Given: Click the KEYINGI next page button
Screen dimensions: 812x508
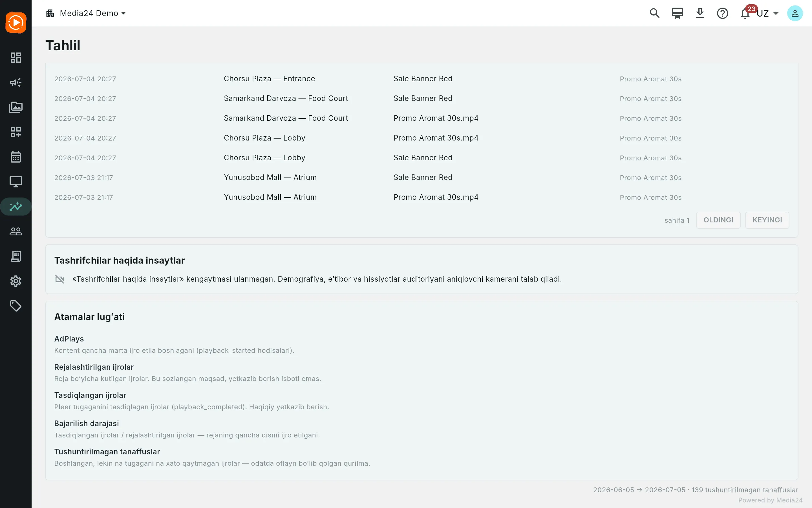Looking at the screenshot, I should click(767, 220).
